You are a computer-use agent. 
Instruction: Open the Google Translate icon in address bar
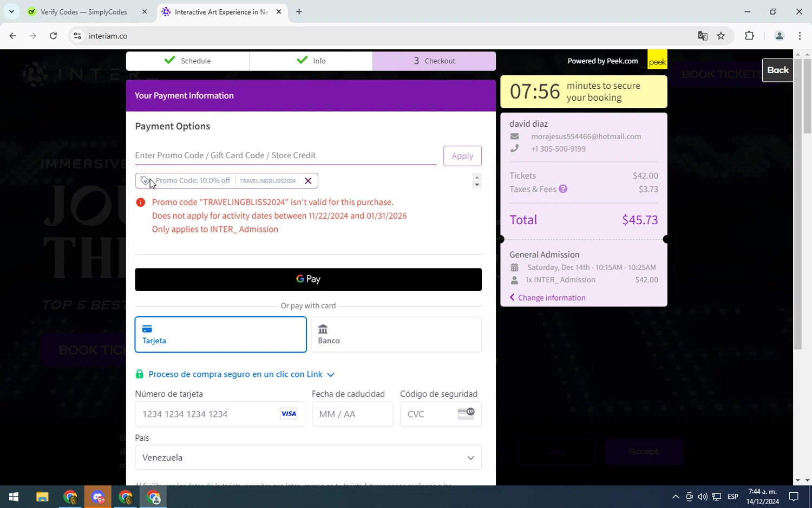(x=703, y=36)
